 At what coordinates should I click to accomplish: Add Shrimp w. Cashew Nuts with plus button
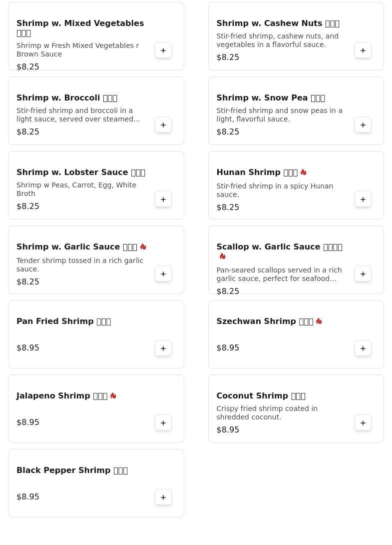(x=363, y=50)
